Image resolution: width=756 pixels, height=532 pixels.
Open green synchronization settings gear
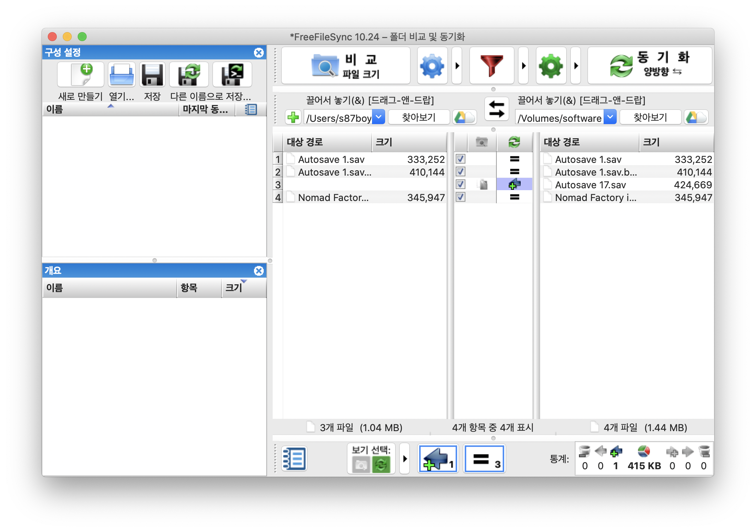(x=551, y=66)
